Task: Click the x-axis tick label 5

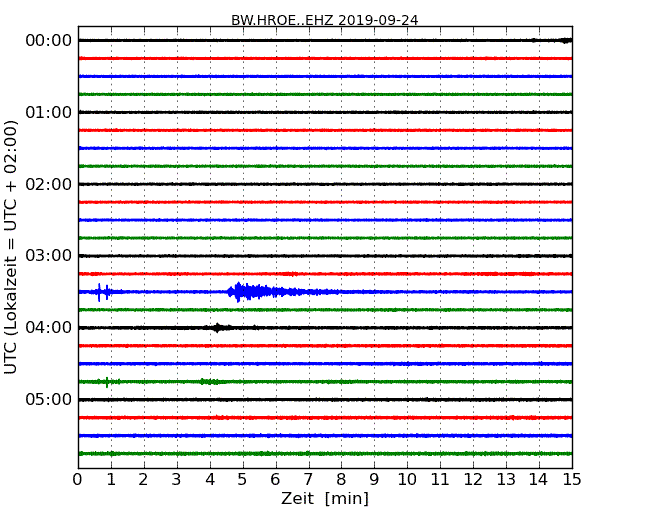Action: [x=243, y=480]
